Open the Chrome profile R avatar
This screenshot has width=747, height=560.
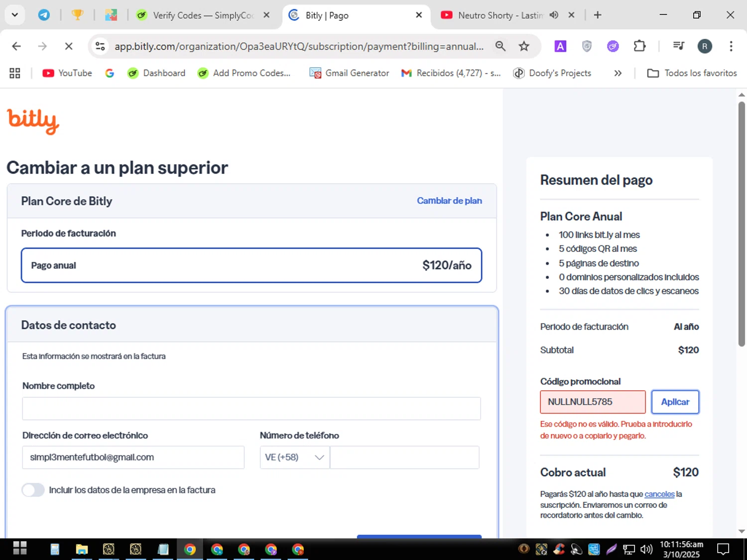[x=705, y=46]
